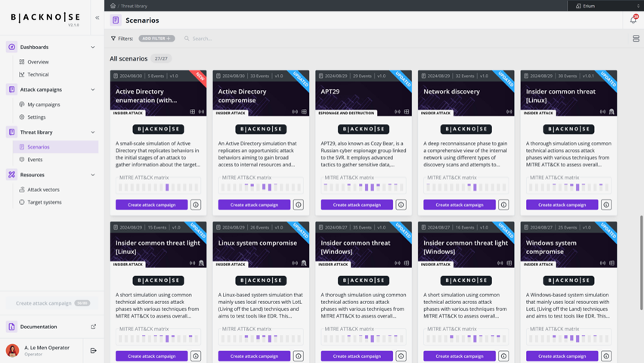The image size is (644, 363).
Task: Create attack campaign for Active Directory enumeration
Action: 152,205
